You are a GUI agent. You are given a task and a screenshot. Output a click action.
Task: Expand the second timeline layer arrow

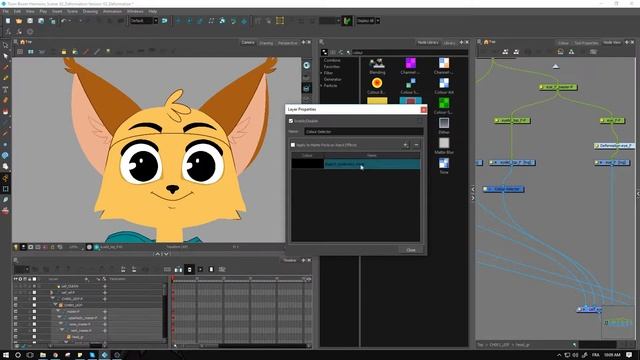[51, 292]
